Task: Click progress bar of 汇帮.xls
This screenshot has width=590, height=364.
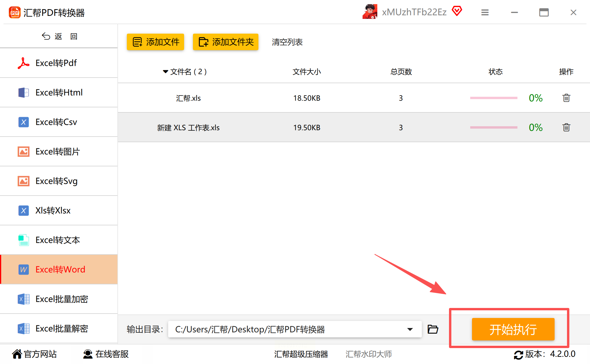Action: (494, 98)
